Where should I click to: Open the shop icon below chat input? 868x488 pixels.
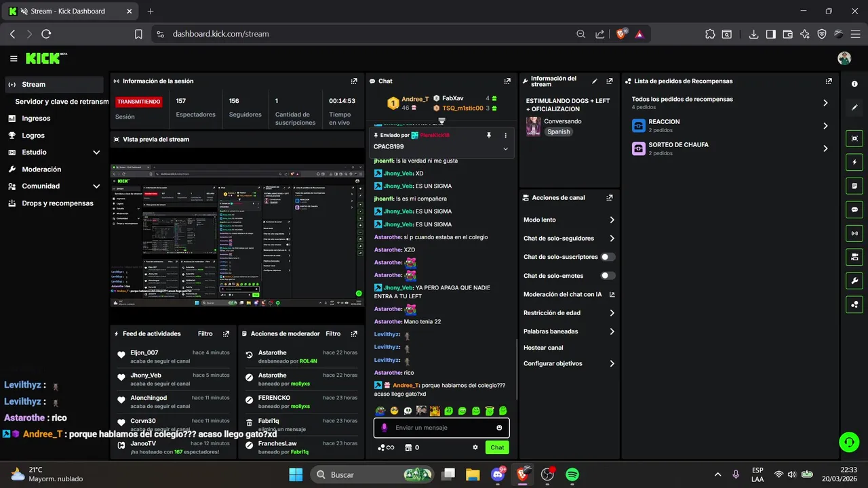pos(408,447)
